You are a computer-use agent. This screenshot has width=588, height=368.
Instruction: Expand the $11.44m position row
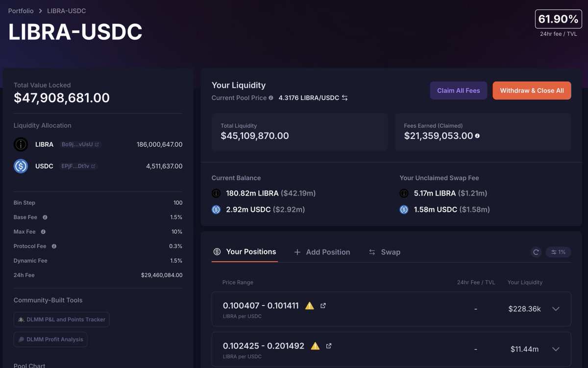click(x=556, y=349)
